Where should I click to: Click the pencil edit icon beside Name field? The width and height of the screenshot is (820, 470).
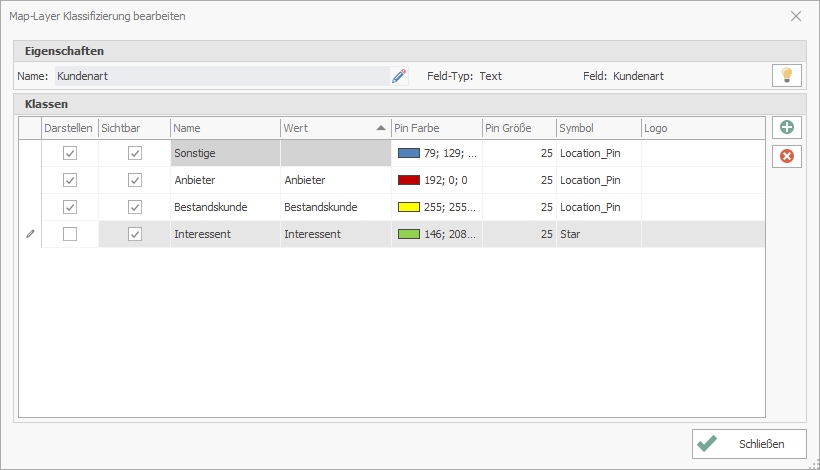(x=399, y=76)
